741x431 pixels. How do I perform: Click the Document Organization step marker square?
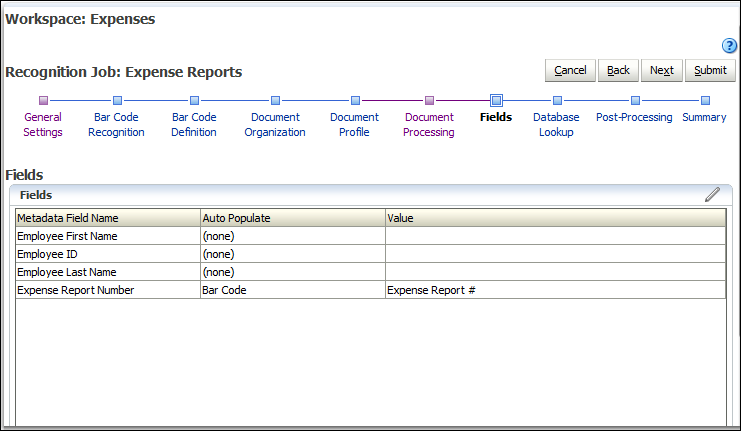[276, 100]
